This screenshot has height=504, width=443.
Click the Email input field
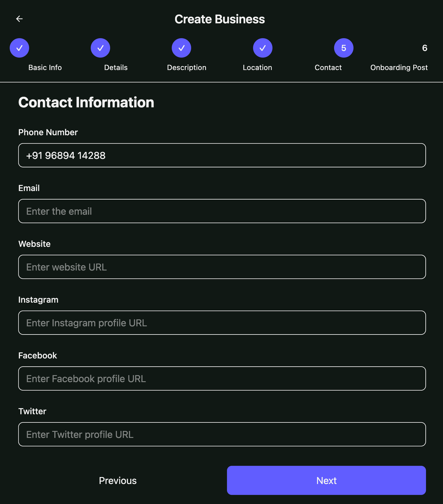[222, 211]
